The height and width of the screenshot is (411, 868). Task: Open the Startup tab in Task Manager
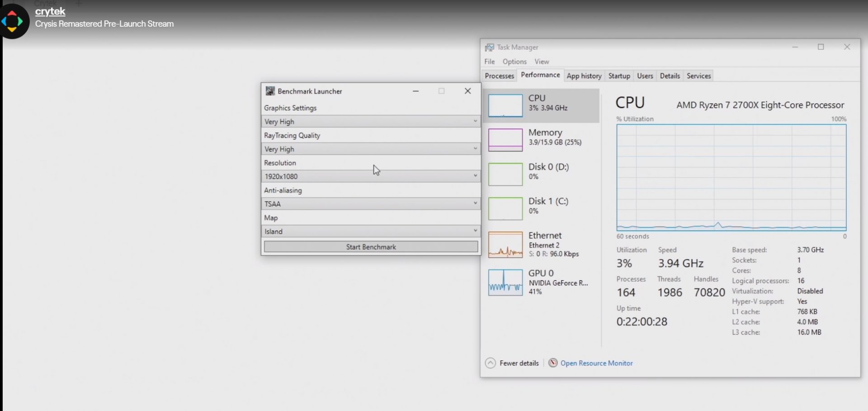coord(619,76)
